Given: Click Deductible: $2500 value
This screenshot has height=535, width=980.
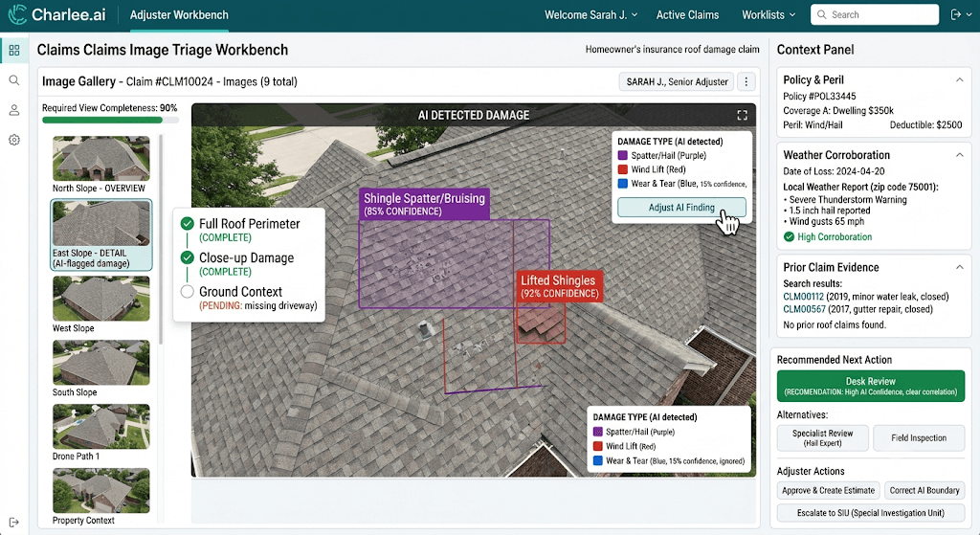Looking at the screenshot, I should coord(925,125).
